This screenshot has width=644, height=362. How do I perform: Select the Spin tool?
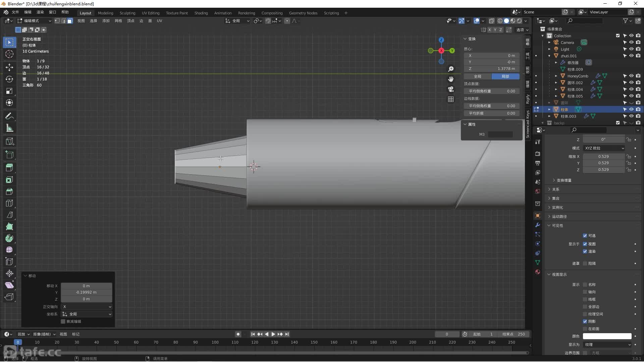pos(9,238)
